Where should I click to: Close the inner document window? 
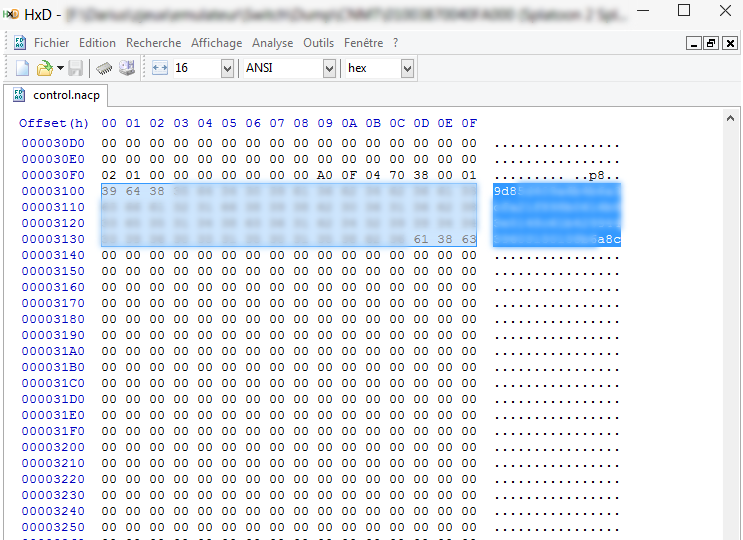730,44
